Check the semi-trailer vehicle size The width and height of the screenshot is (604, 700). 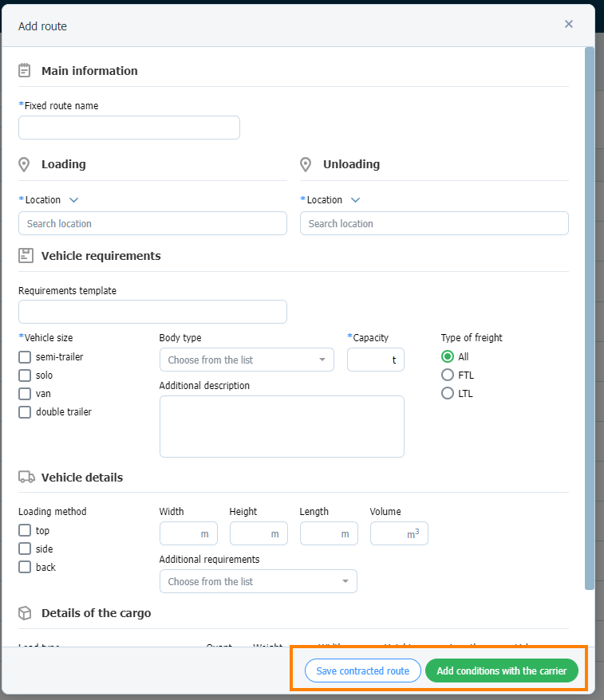coord(25,357)
